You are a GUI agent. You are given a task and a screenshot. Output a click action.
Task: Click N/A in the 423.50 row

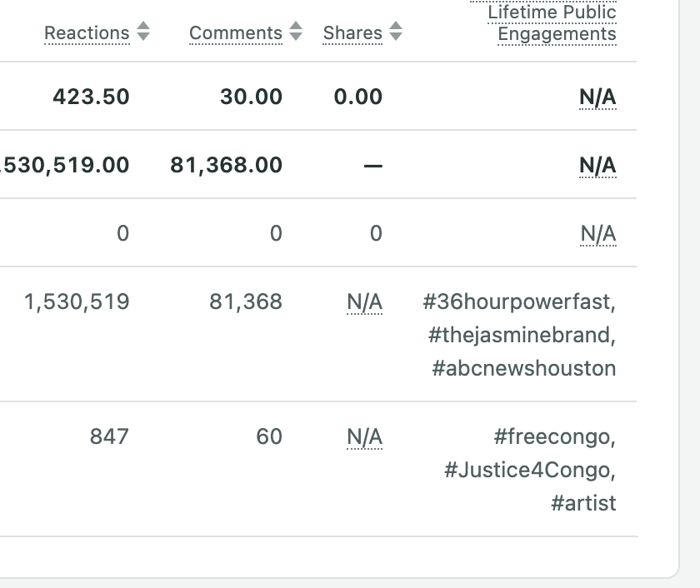pyautogui.click(x=597, y=97)
